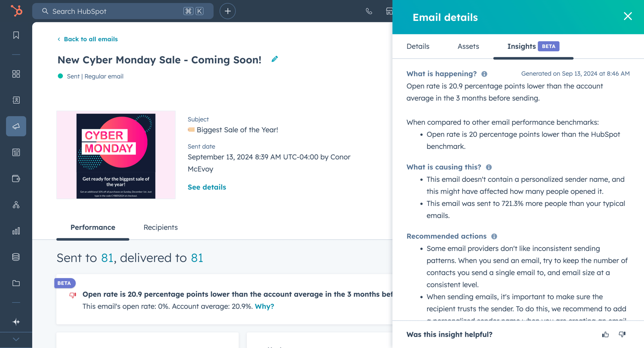This screenshot has width=644, height=348.
Task: Click info icon beside Recommended actions
Action: click(x=494, y=236)
